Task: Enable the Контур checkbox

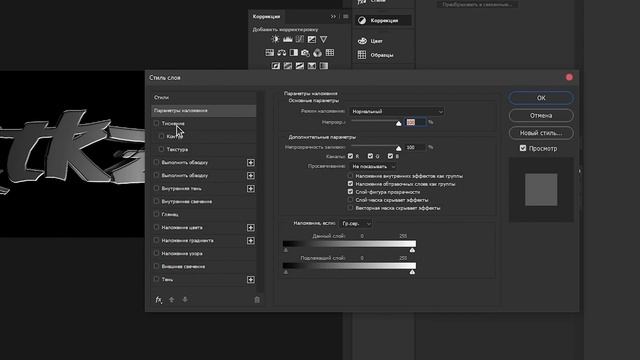Action: (162, 136)
